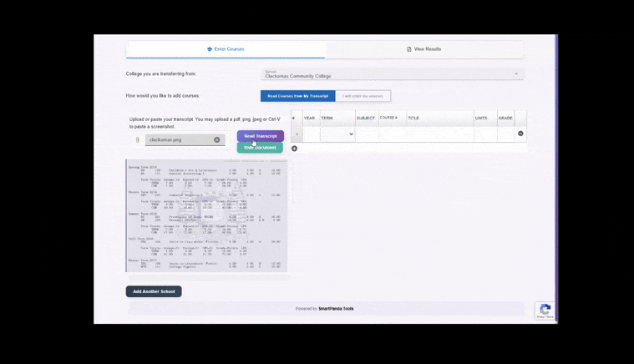This screenshot has height=364, width=634.
Task: Click the GRADE column header
Action: (x=505, y=118)
